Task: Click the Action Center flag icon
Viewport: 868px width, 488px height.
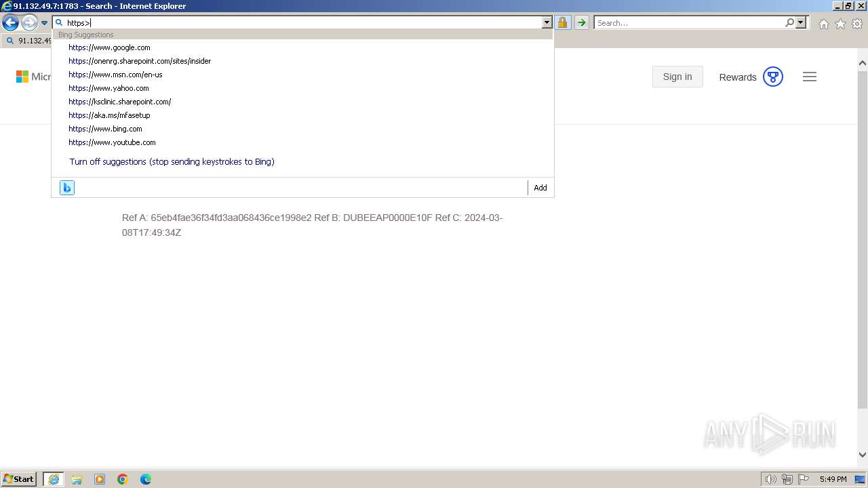Action: pos(804,479)
